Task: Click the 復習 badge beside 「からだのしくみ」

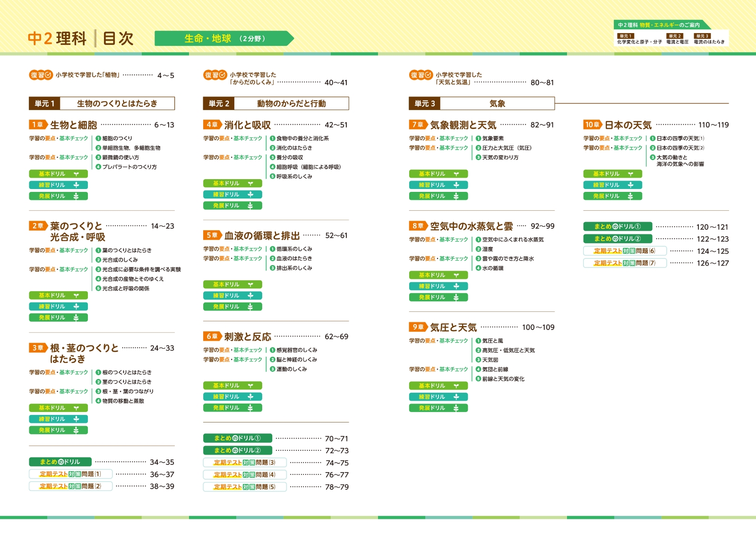Action: [x=215, y=75]
